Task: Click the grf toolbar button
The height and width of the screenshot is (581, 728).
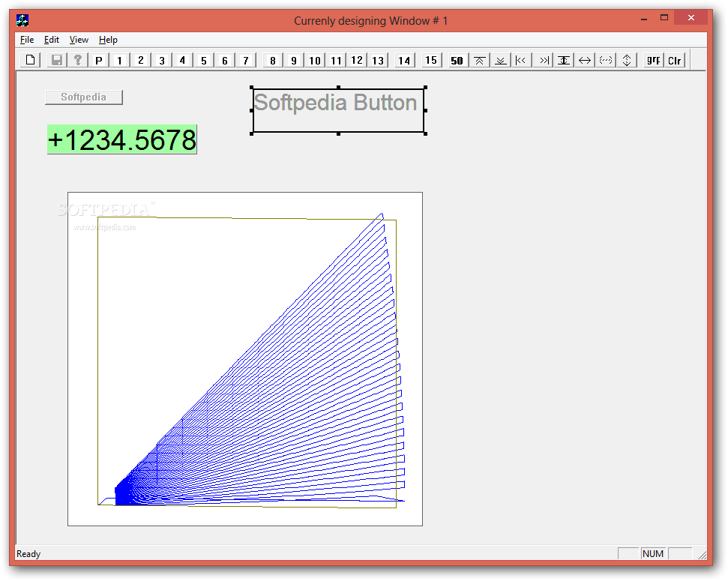Action: (653, 60)
